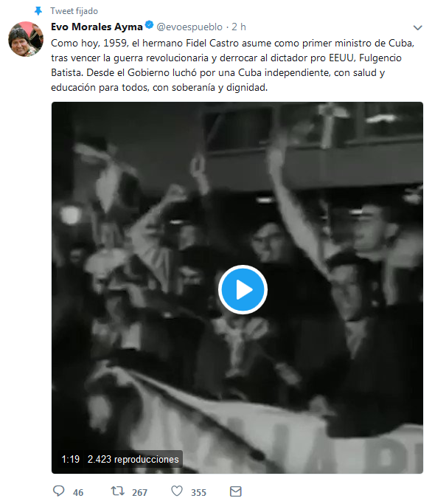Click the 46 replies count
The height and width of the screenshot is (504, 432).
pyautogui.click(x=78, y=492)
